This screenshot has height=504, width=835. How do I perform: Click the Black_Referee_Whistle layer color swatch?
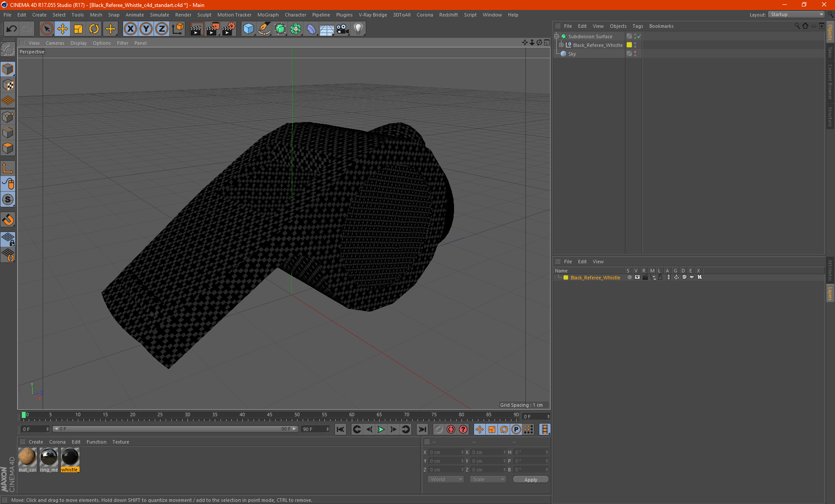tap(566, 277)
